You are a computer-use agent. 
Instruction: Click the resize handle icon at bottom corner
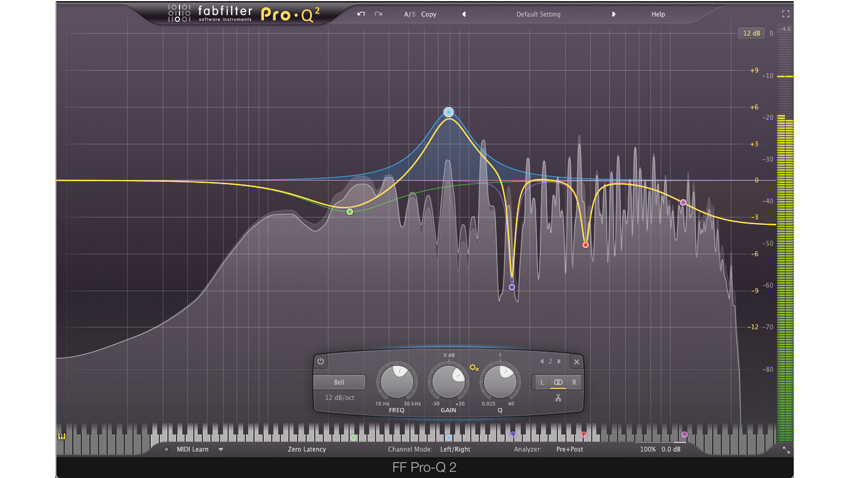point(786,450)
